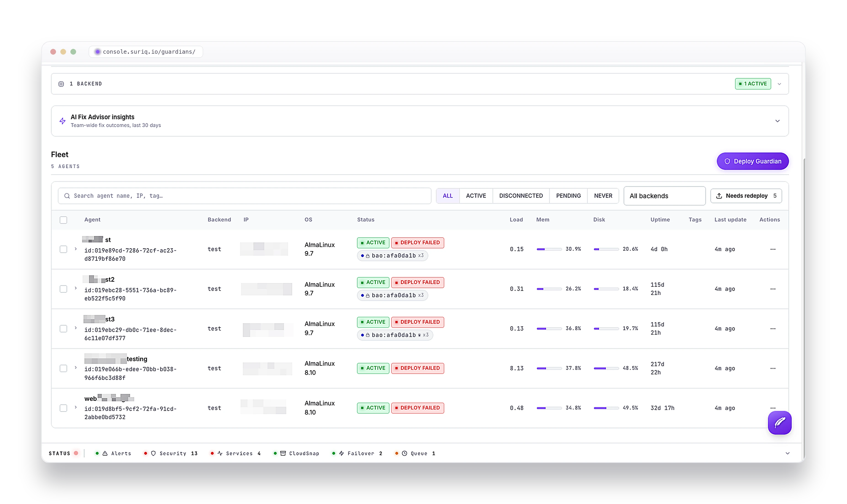Click the Agent column header
Screen dimensions: 847x504
click(92, 220)
